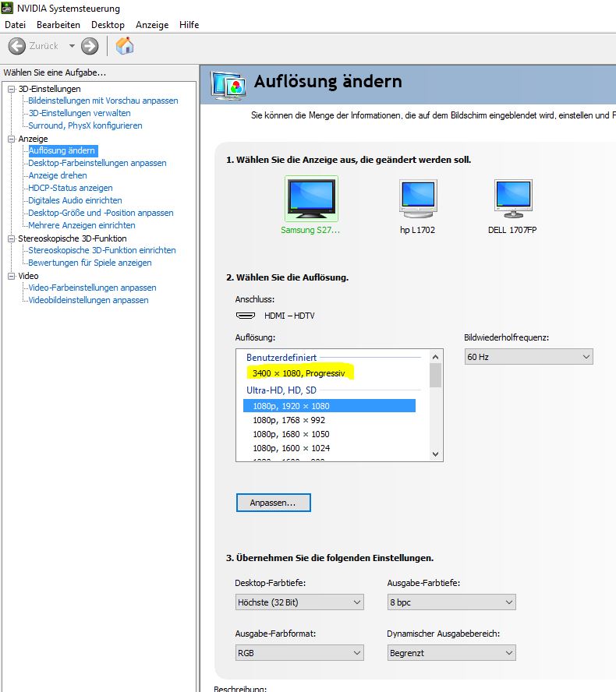The image size is (616, 692).
Task: Open the Ausgabe-Farbtiefe 8 bpc dropdown
Action: coord(451,602)
